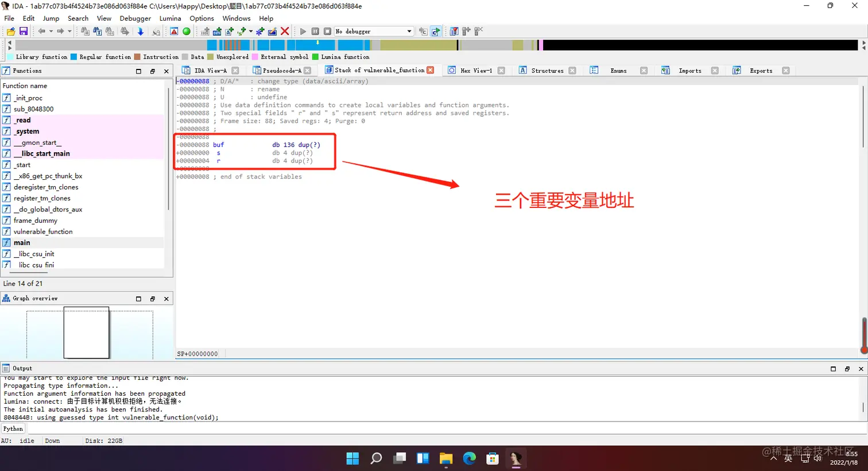Click the red X delete icon in toolbar
The height and width of the screenshot is (471, 868).
(285, 31)
